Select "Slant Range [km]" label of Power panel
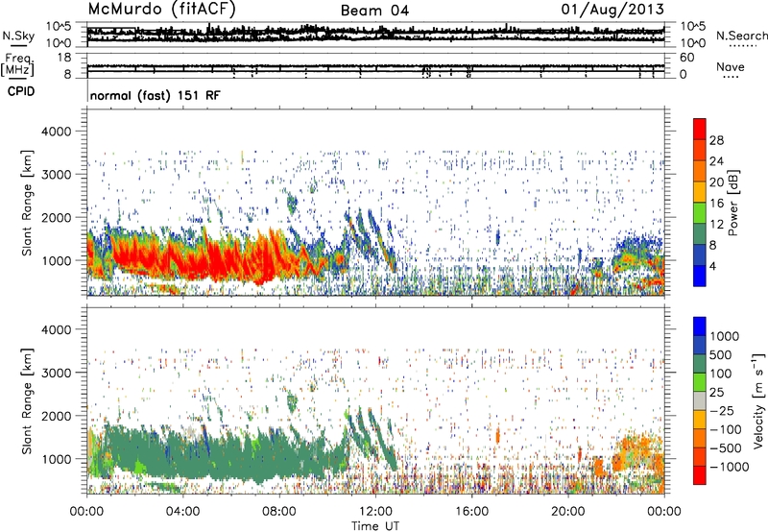The height and width of the screenshot is (532, 768). (x=27, y=203)
